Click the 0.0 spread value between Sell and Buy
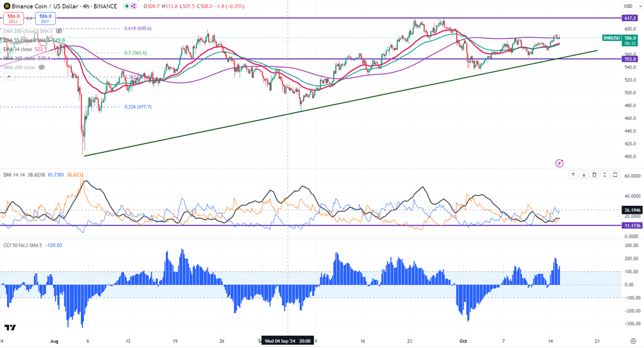 [x=29, y=18]
